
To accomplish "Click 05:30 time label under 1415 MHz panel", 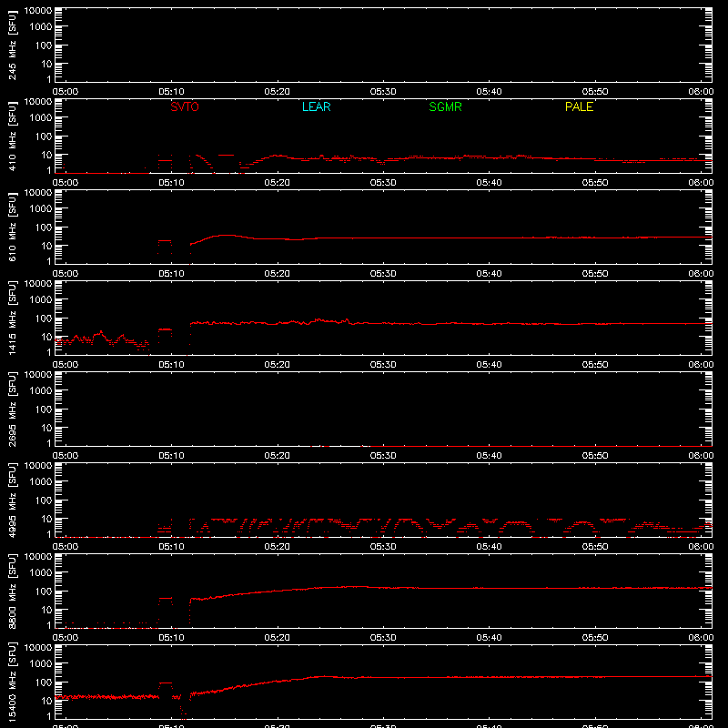I will [x=383, y=365].
